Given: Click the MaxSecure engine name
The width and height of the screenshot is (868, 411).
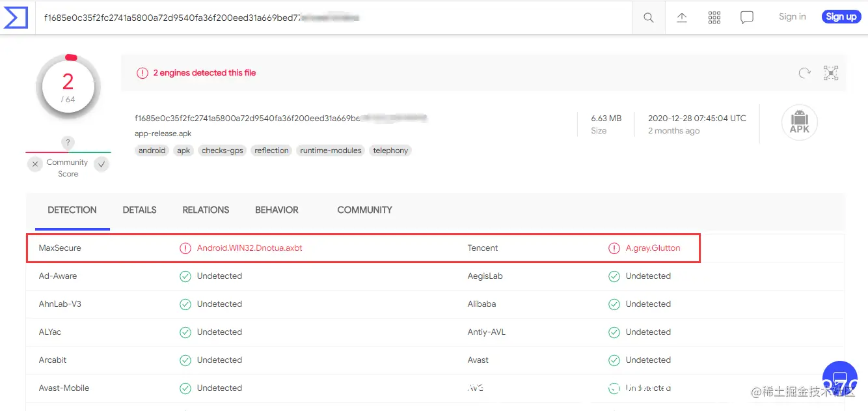Looking at the screenshot, I should click(x=60, y=248).
